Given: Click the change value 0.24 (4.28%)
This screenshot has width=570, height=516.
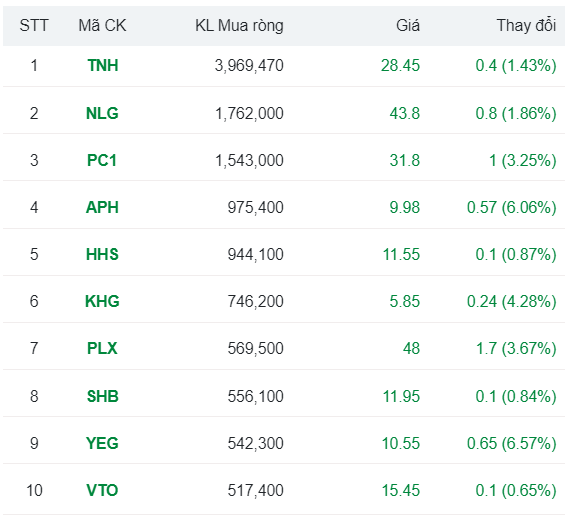Looking at the screenshot, I should pyautogui.click(x=511, y=301).
